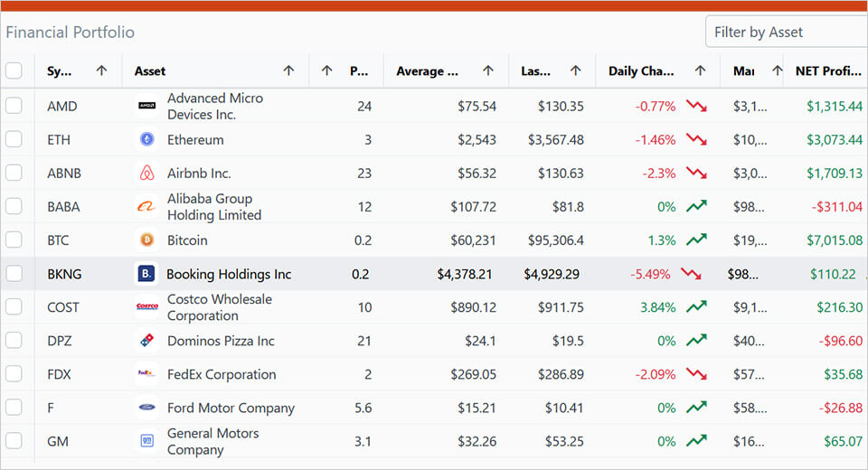Click the Bitcoin logo icon
Viewport: 868px width, 470px height.
tap(146, 240)
